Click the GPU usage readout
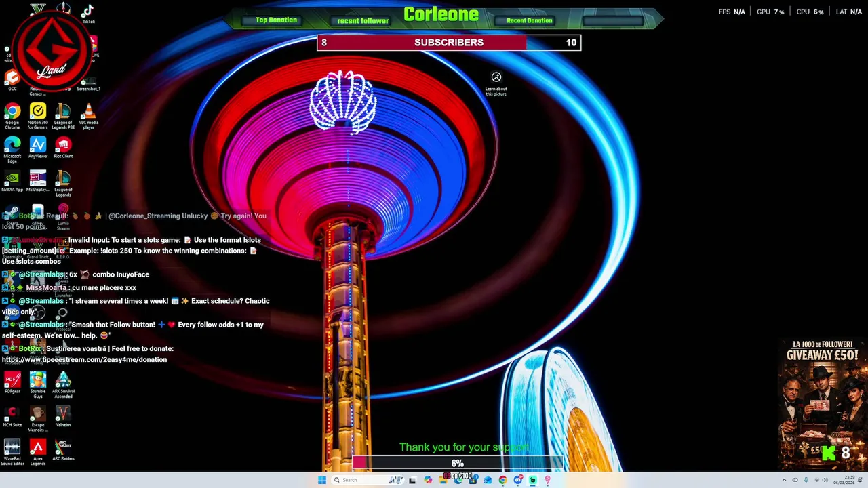Viewport: 868px width, 488px height. coord(770,12)
